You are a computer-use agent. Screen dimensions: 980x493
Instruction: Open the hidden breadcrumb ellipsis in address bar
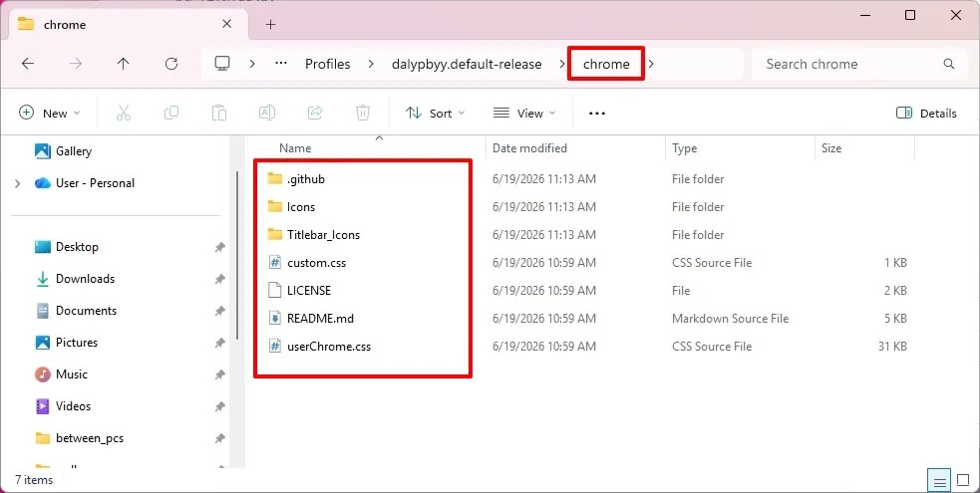281,64
